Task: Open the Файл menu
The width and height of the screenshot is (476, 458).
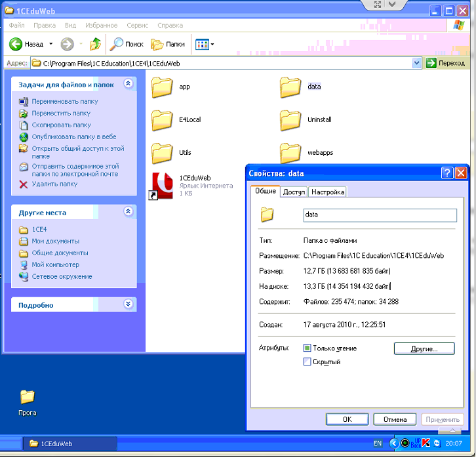Action: pos(16,25)
